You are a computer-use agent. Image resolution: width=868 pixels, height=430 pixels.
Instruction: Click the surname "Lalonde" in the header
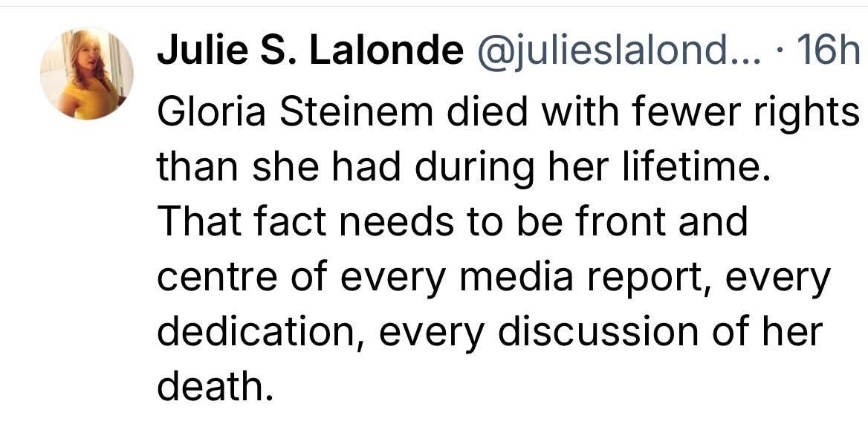[x=386, y=53]
